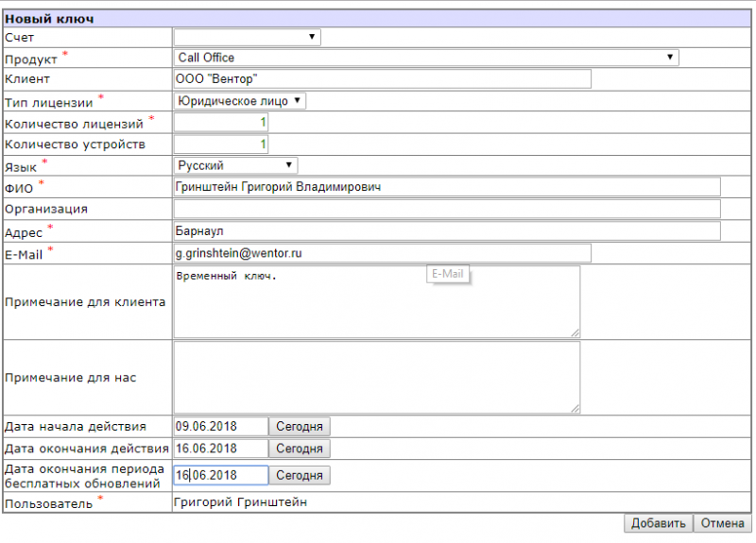Click the resize grip of client note textarea
This screenshot has width=756, height=543.
pos(576,333)
